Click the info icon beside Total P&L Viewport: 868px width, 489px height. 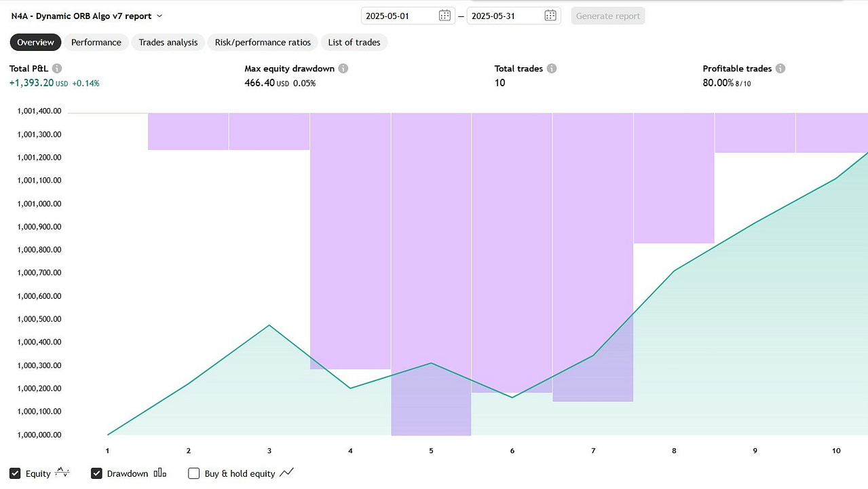coord(57,69)
